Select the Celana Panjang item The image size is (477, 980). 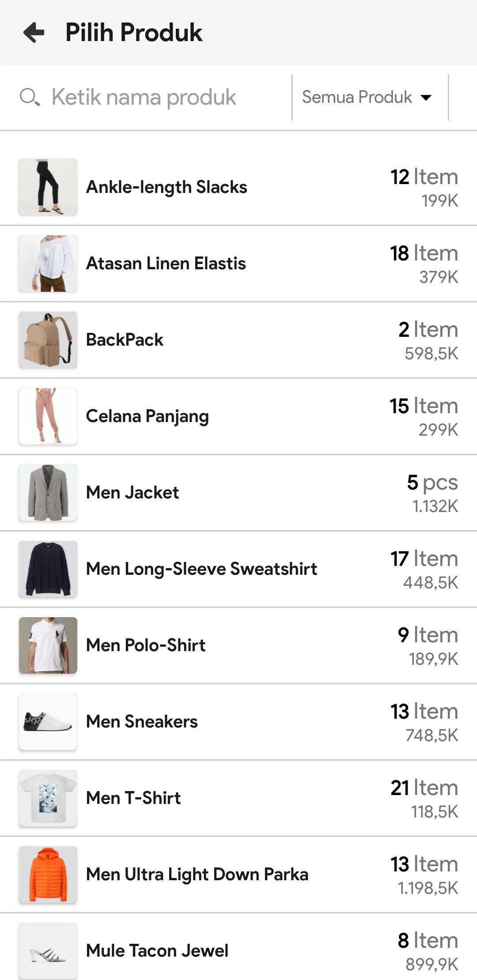point(147,416)
